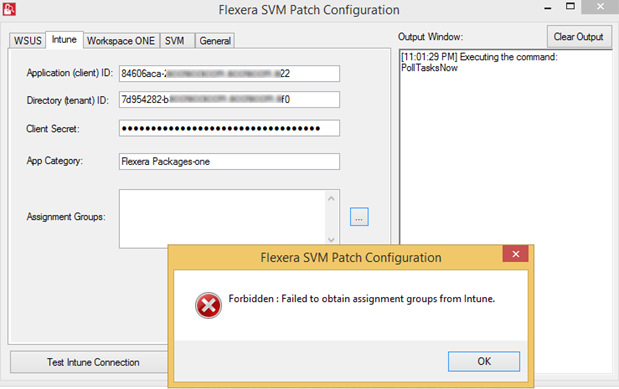The height and width of the screenshot is (389, 619).
Task: Maximize the main configuration window
Action: click(570, 7)
